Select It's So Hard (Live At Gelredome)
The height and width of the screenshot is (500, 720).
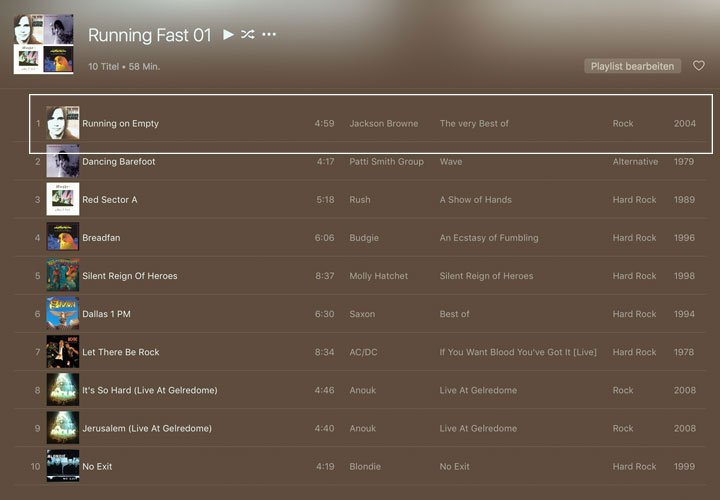pos(150,390)
